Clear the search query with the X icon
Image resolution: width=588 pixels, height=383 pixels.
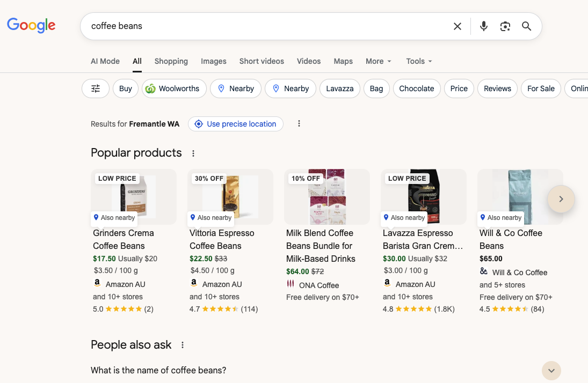(x=458, y=26)
